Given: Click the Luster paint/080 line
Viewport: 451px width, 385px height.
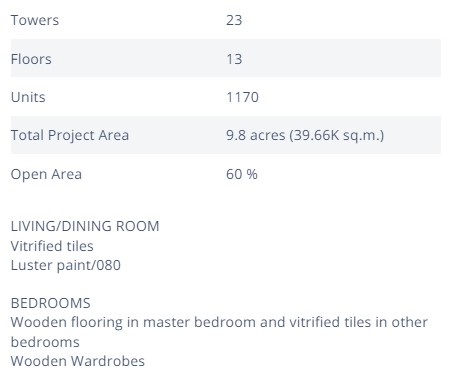Looking at the screenshot, I should [x=66, y=265].
